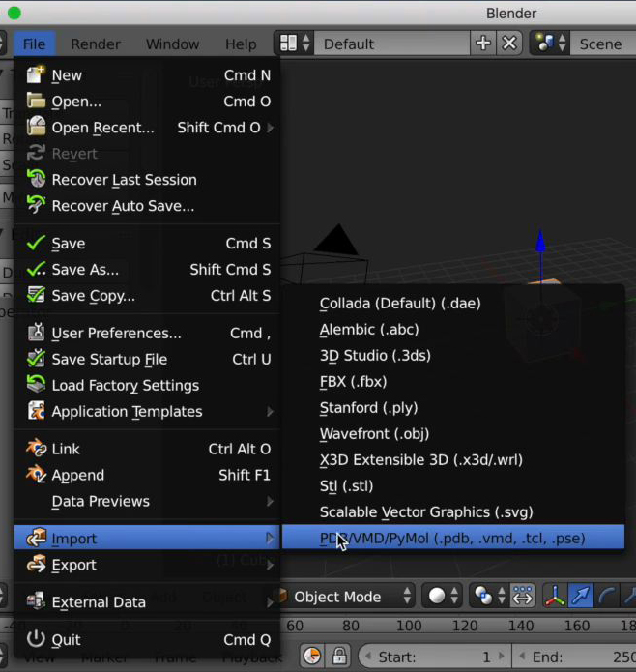Open the scene browser dropdown

coord(550,44)
